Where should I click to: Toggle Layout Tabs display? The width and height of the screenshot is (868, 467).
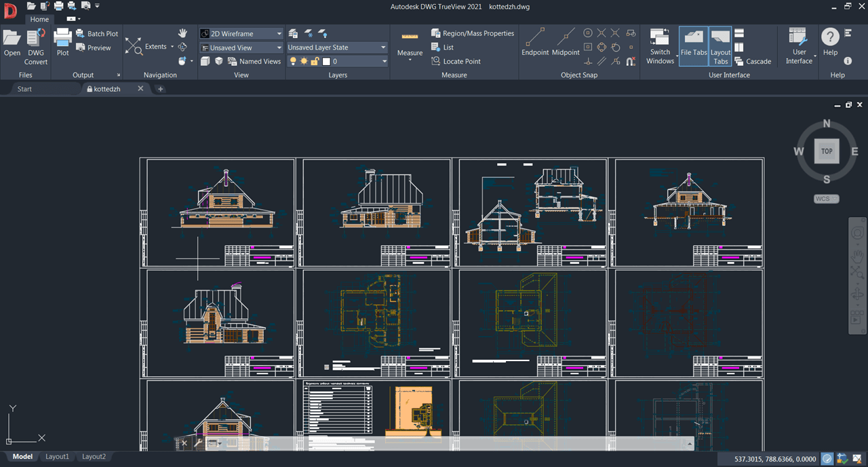[x=720, y=45]
